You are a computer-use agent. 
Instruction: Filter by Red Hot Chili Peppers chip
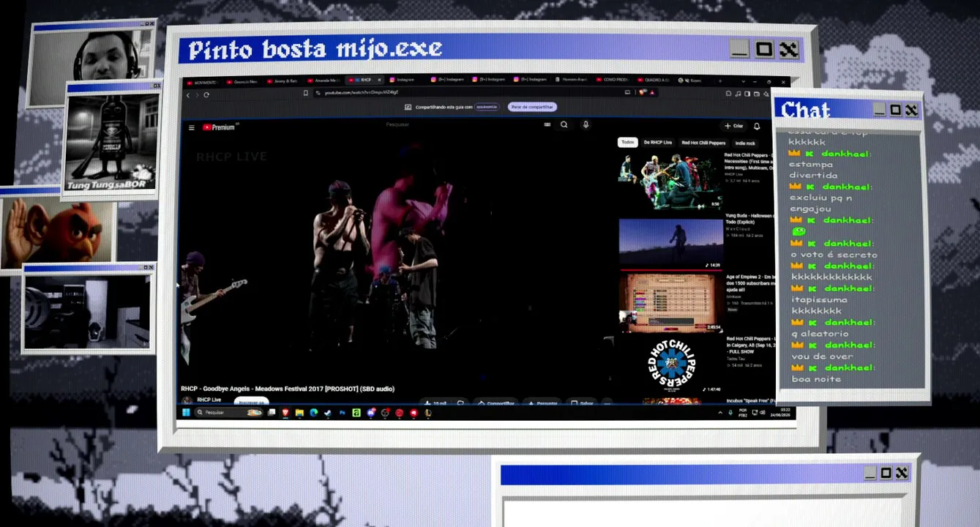point(703,143)
